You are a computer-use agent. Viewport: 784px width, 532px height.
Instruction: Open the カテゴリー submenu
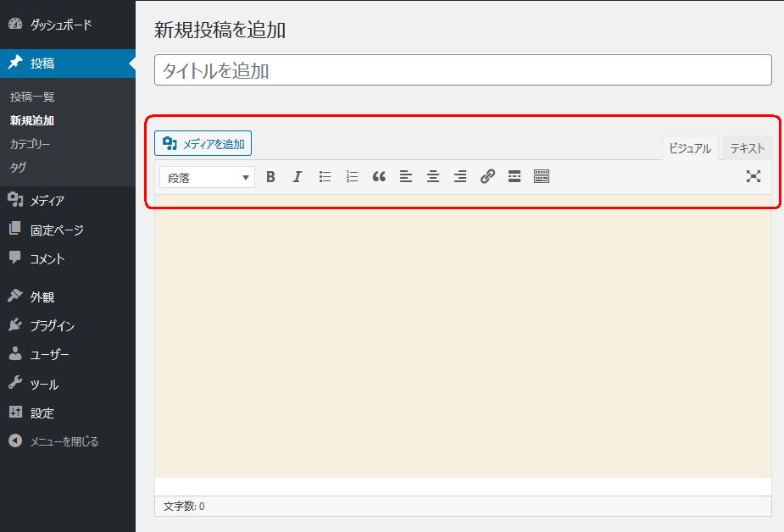[x=30, y=144]
